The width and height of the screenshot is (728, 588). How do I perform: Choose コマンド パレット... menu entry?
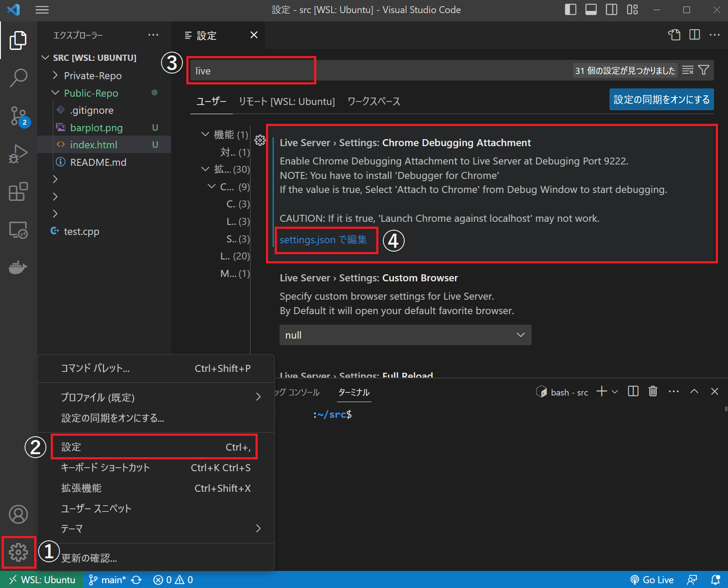156,368
